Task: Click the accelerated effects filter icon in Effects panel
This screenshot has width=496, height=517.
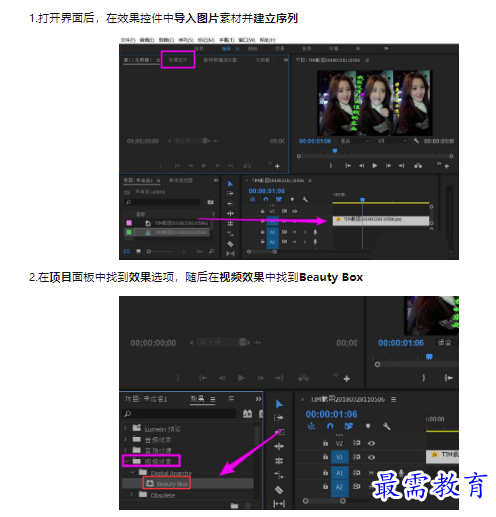Action: (247, 414)
